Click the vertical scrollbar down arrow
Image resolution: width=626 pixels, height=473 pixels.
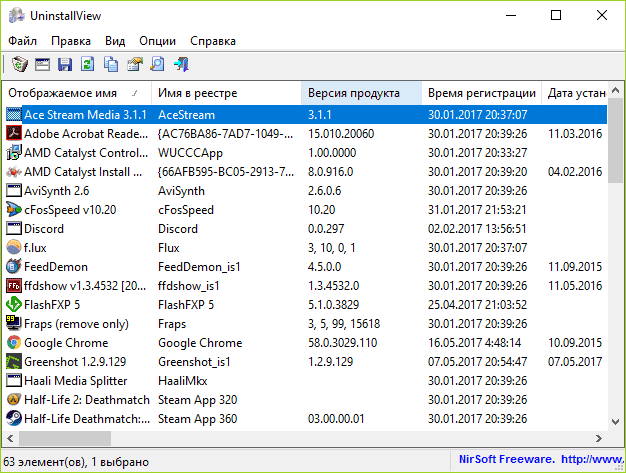(x=616, y=421)
